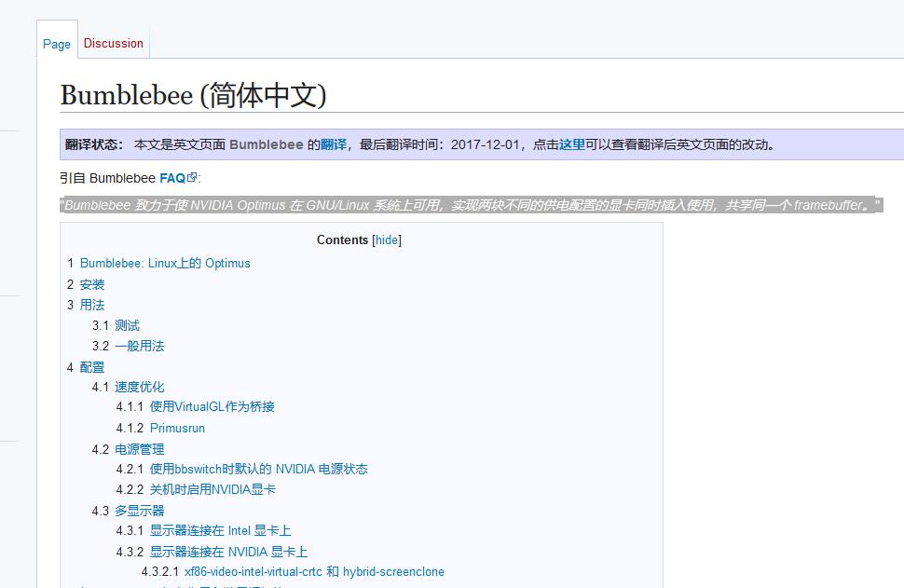Jump to the Primusrun subsection
904x588 pixels.
[x=177, y=428]
